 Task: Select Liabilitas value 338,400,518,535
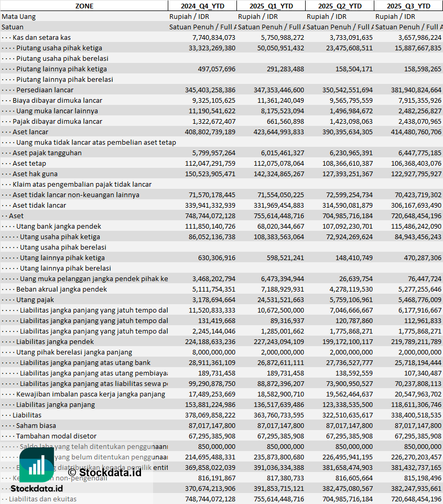(416, 415)
